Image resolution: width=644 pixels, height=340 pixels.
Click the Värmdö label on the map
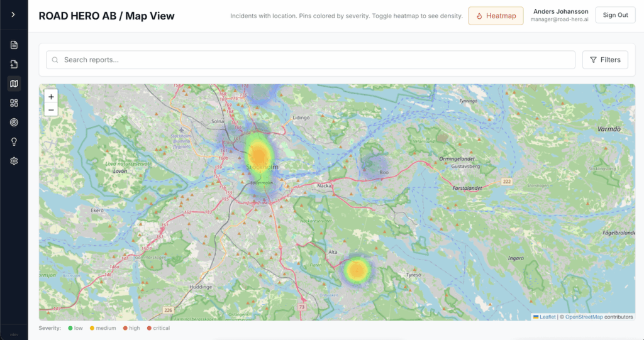tap(609, 129)
